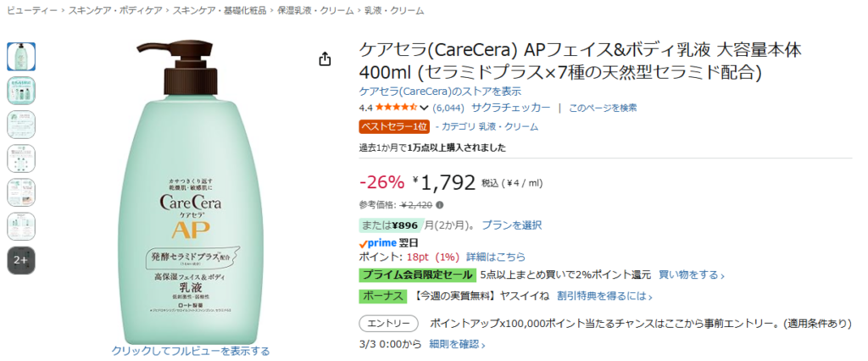868x361 pixels.
Task: Select the first product thumbnail
Action: point(21,56)
